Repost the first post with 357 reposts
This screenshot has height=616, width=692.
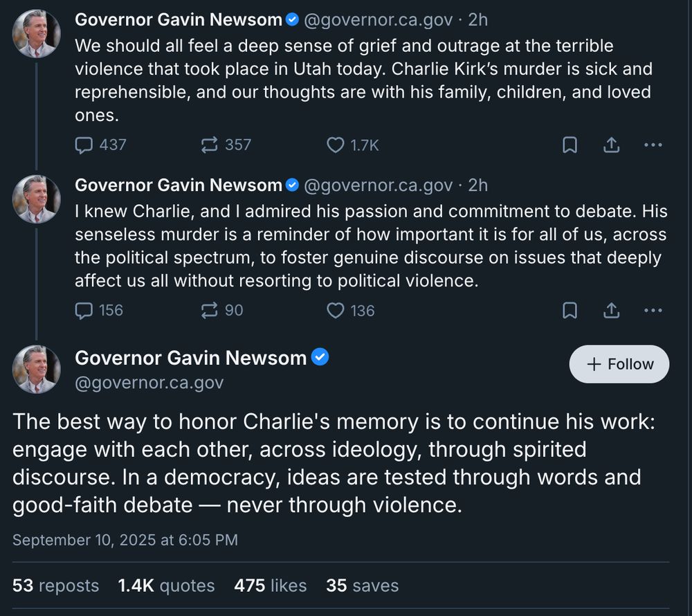tap(209, 145)
